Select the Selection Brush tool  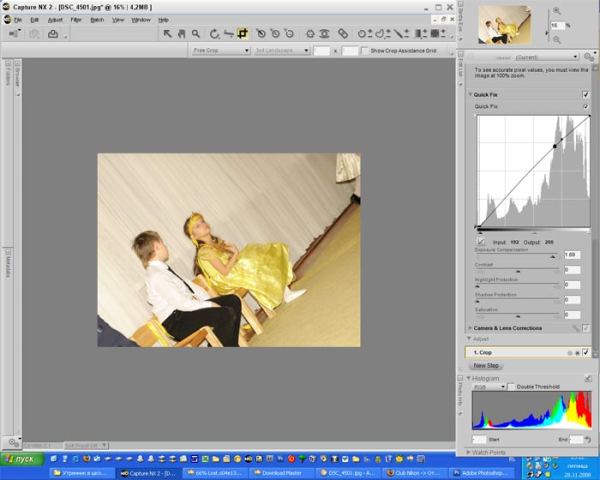click(x=401, y=34)
